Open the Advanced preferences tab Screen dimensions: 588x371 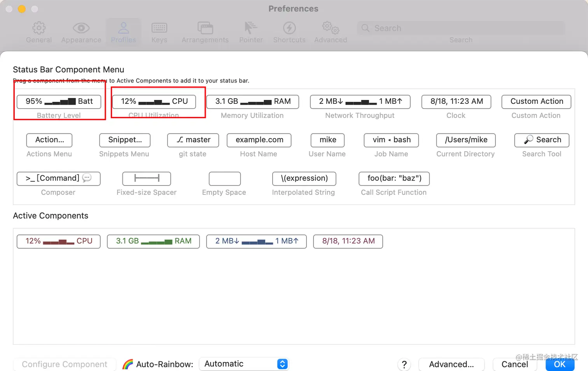pyautogui.click(x=331, y=32)
